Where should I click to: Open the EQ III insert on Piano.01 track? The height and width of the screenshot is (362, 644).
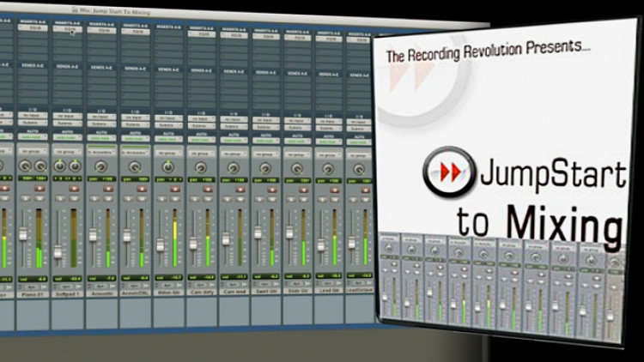(x=33, y=27)
